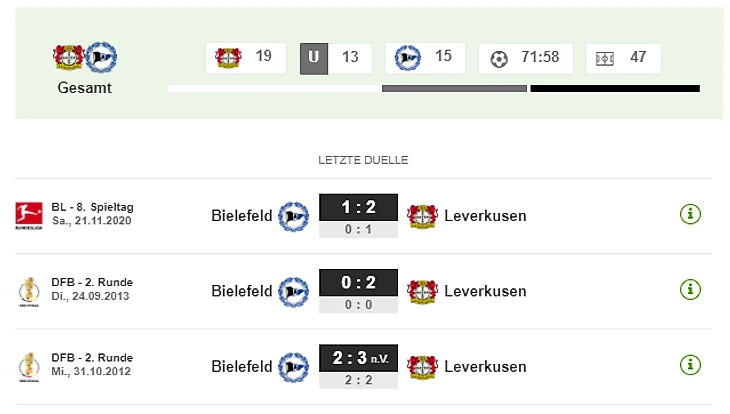Image resolution: width=730 pixels, height=414 pixels.
Task: Click the soccer ball goals icon beside 71:58
Action: click(x=499, y=59)
